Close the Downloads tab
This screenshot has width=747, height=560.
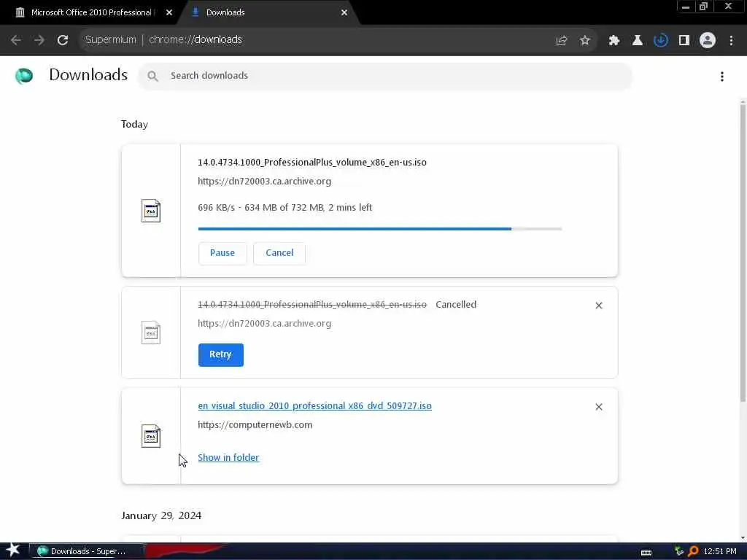click(344, 13)
